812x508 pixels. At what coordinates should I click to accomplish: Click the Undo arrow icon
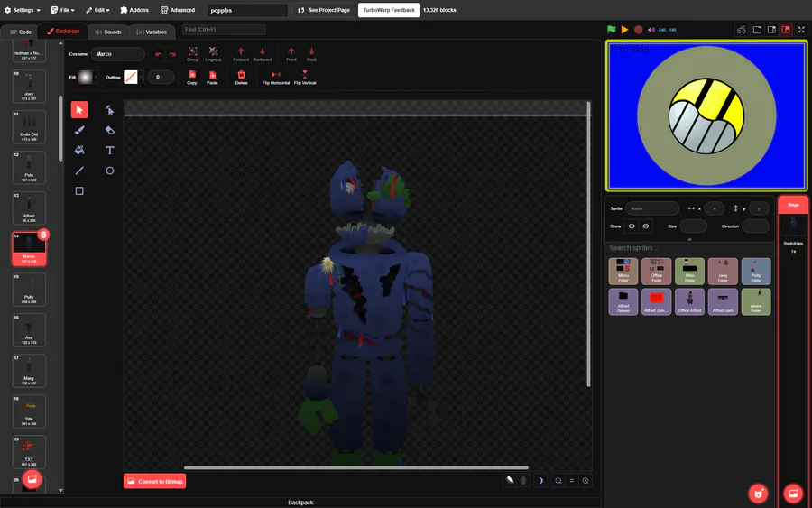pyautogui.click(x=159, y=54)
